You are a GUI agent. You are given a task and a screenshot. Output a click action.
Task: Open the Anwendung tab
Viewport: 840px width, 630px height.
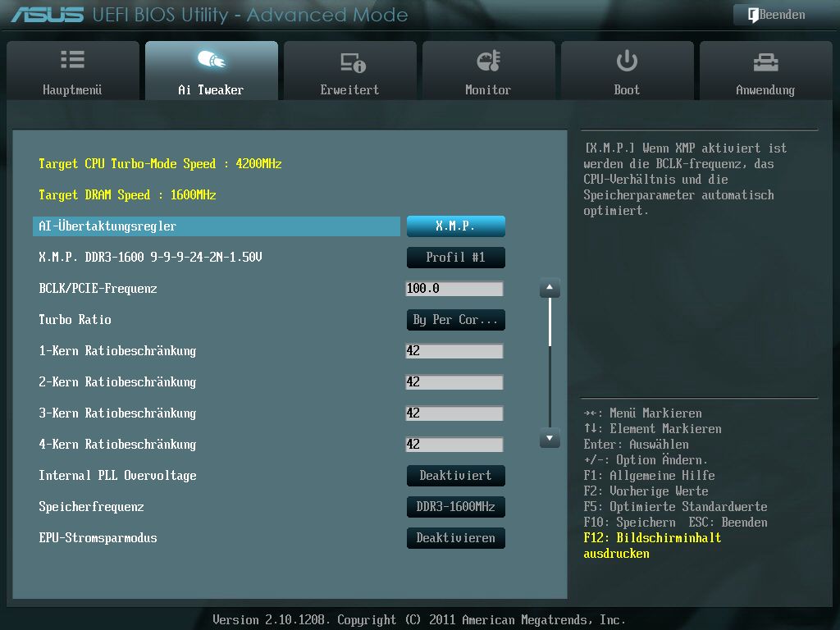coord(766,71)
